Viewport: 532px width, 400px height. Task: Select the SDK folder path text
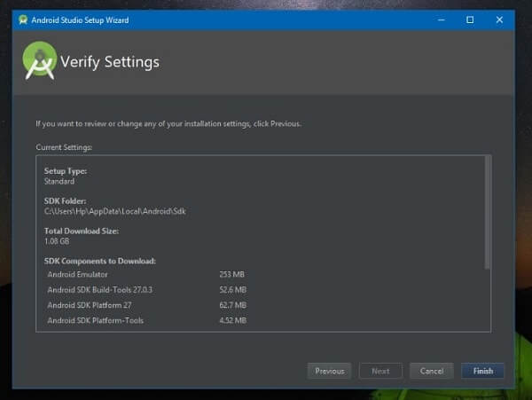pos(115,211)
